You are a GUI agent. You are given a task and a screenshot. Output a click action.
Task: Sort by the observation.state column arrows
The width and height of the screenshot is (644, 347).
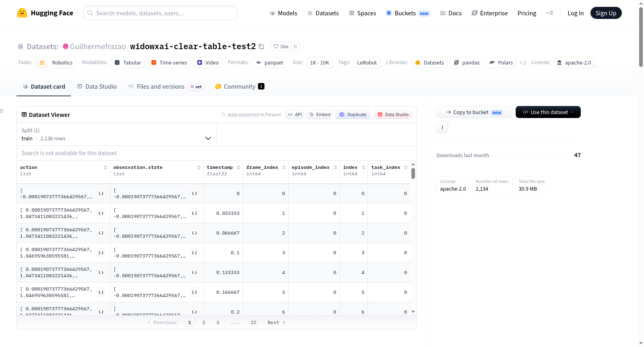pos(199,167)
